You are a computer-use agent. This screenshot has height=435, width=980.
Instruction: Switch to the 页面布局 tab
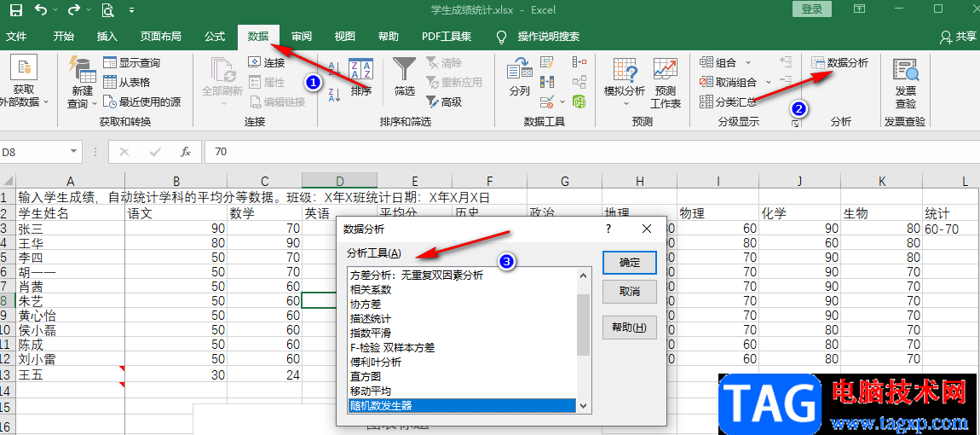(160, 37)
